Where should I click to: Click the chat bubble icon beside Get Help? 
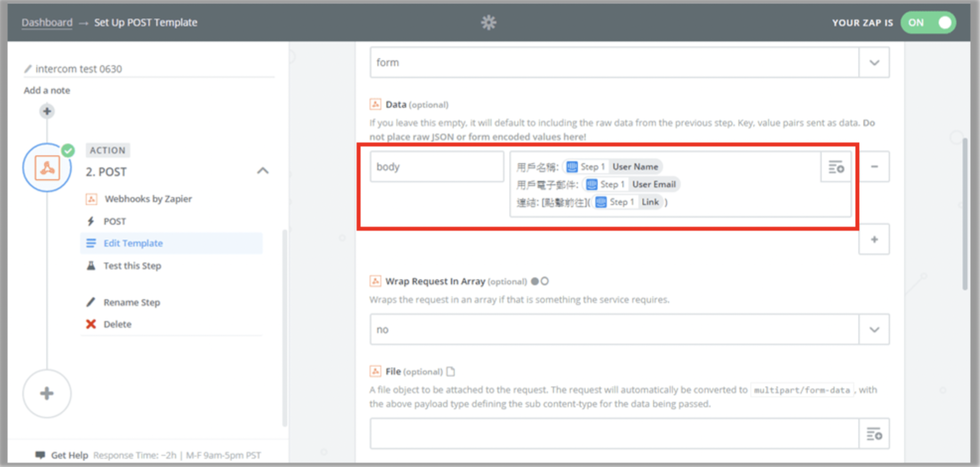(x=40, y=455)
